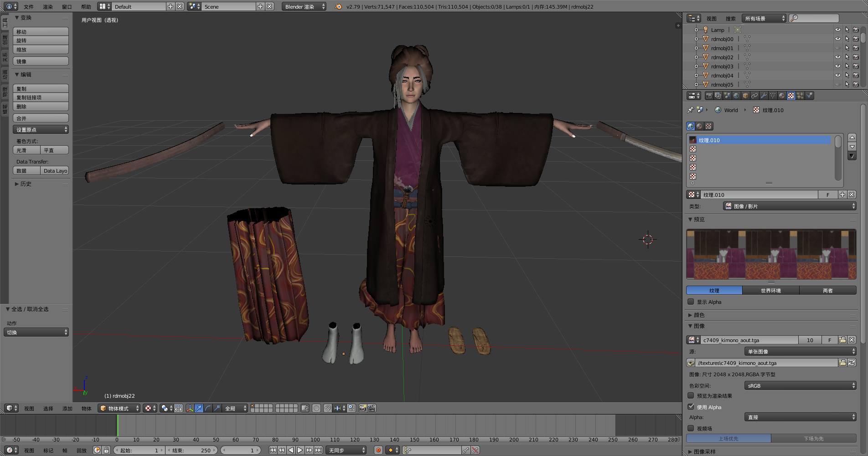Image resolution: width=868 pixels, height=456 pixels.
Task: Click the F fake-user button next to 纹理.010
Action: pyautogui.click(x=828, y=195)
